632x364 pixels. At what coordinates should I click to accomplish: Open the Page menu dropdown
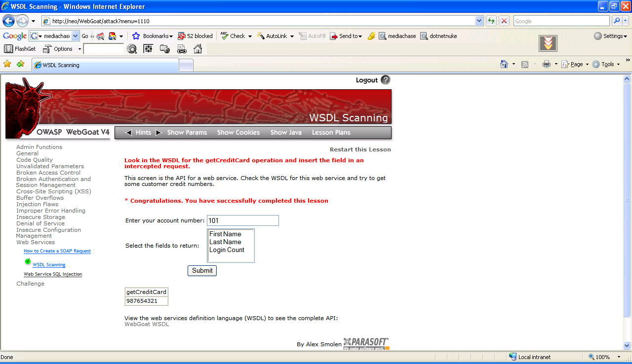coord(576,64)
